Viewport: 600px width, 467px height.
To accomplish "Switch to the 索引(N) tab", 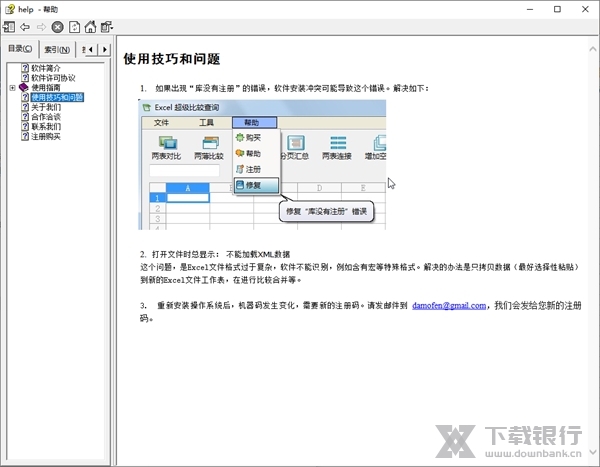I will pyautogui.click(x=57, y=49).
